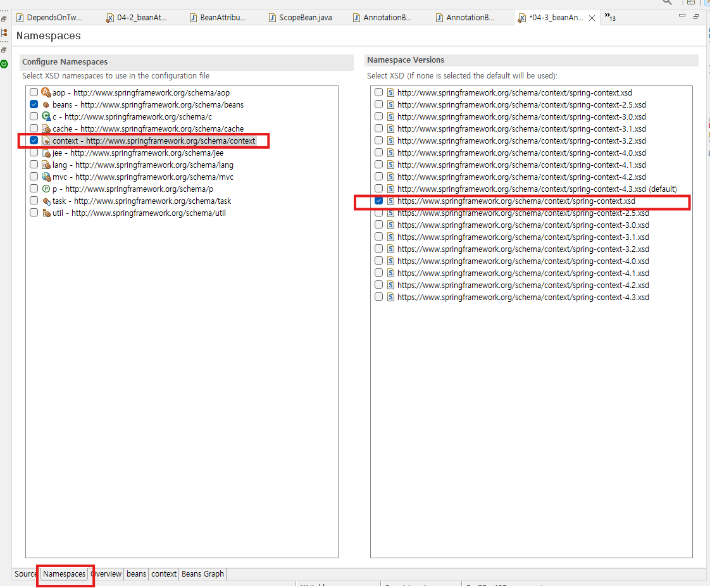
Task: Open the Beans Graph bottom tab
Action: coord(203,574)
